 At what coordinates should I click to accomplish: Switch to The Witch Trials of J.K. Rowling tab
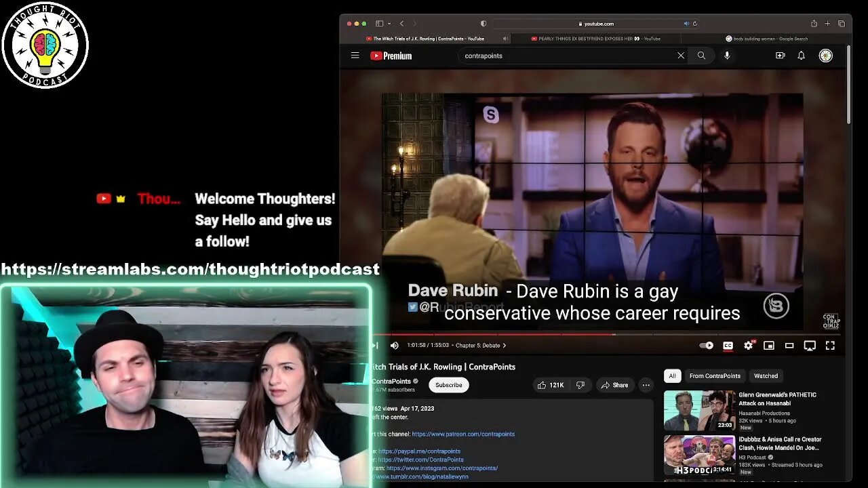[x=425, y=39]
